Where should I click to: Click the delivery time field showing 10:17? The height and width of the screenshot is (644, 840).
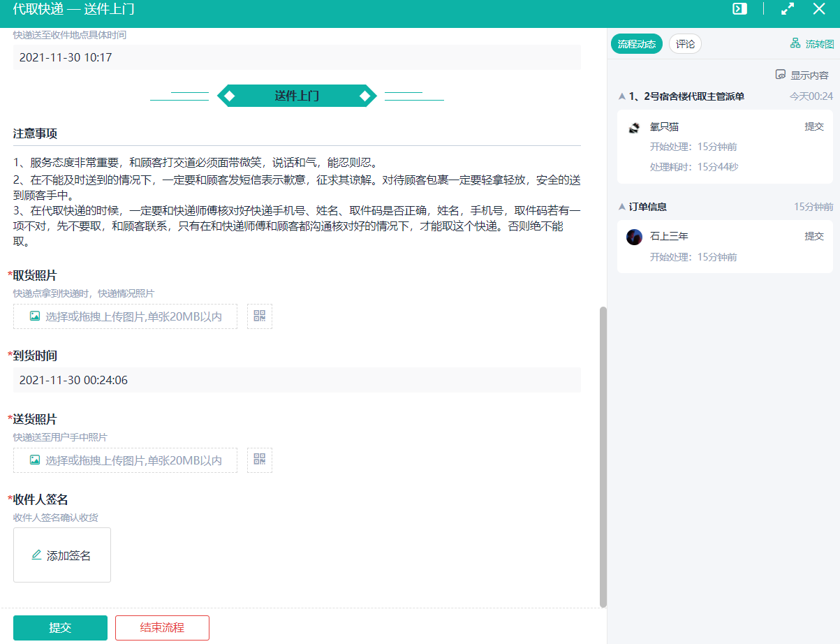(297, 57)
